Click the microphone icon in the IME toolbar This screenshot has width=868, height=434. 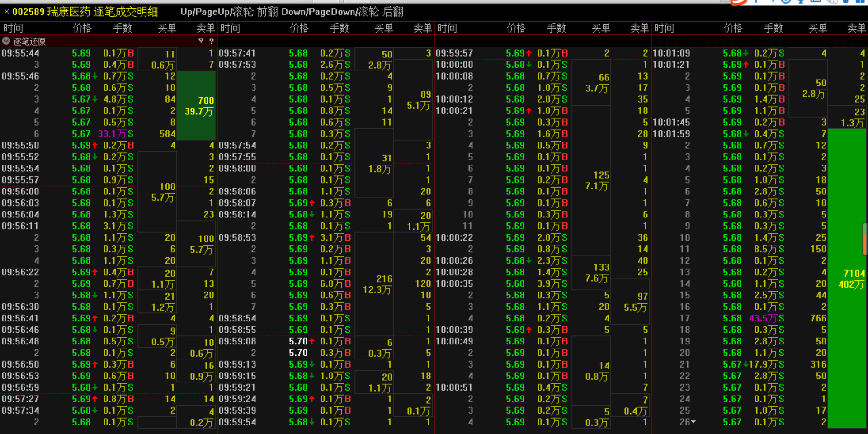pyautogui.click(x=801, y=1)
